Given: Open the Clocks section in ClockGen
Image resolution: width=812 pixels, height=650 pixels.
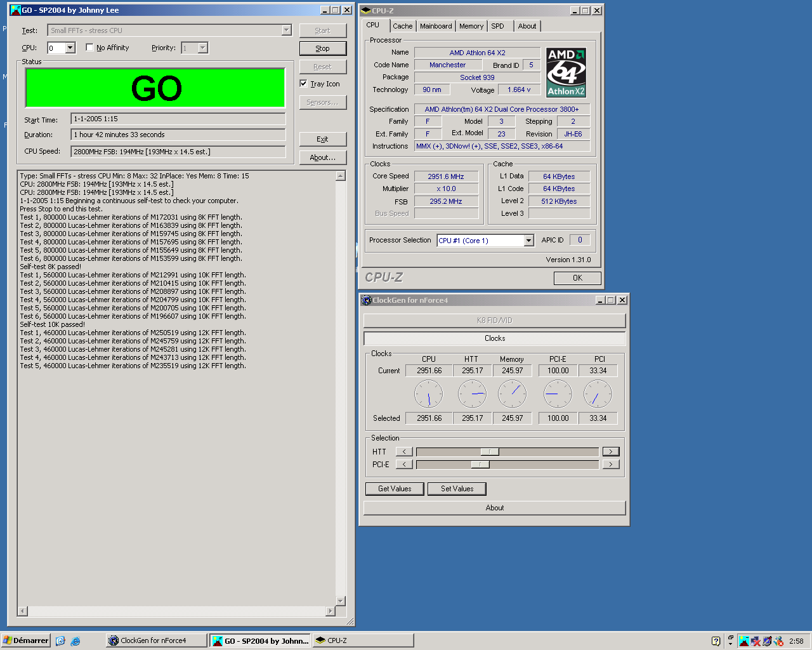Looking at the screenshot, I should [x=495, y=338].
